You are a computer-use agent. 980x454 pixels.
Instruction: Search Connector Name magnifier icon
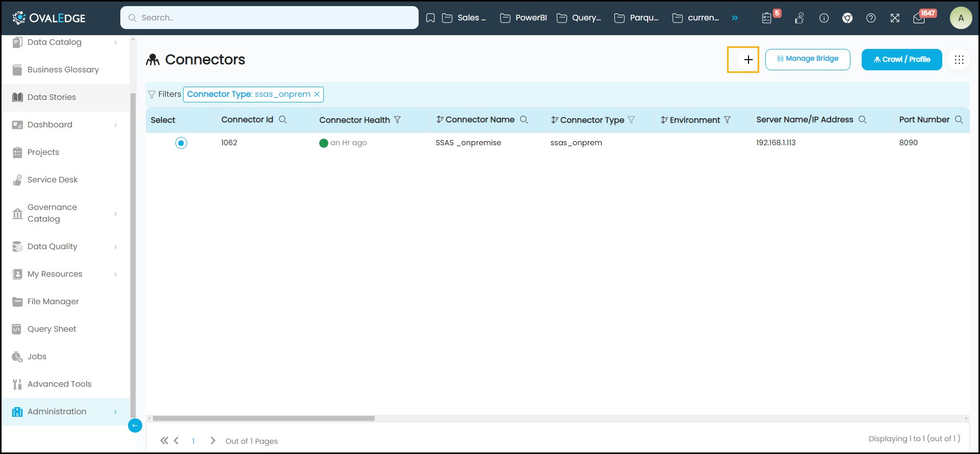tap(524, 120)
